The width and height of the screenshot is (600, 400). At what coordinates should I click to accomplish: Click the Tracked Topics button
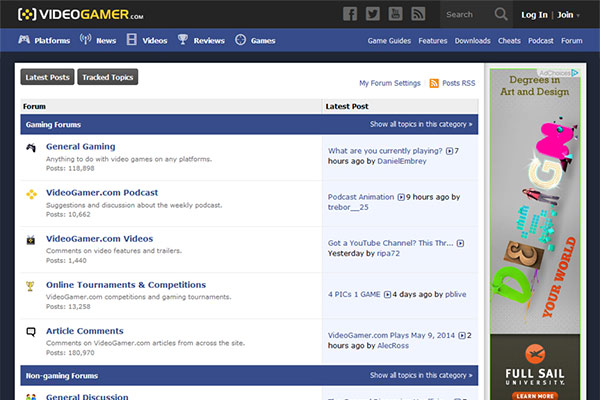pos(108,77)
